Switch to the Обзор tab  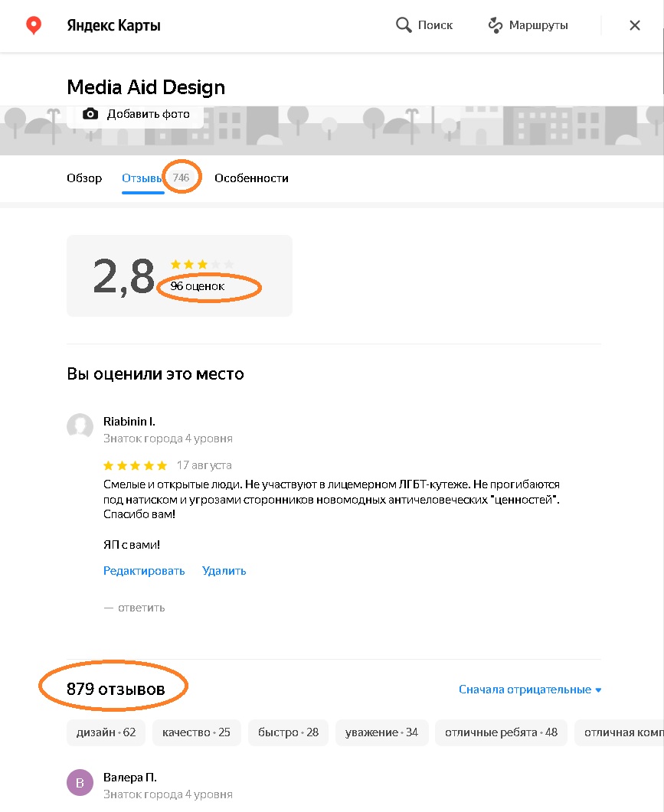coord(84,178)
